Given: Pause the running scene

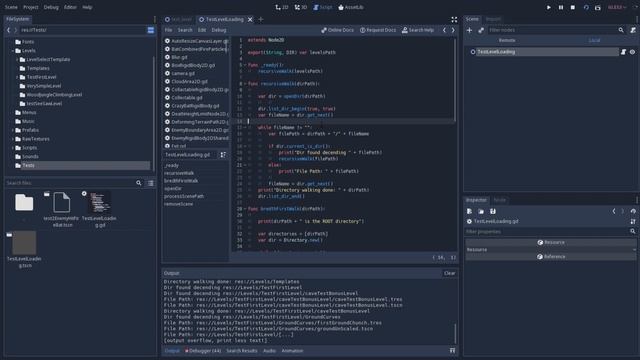Looking at the screenshot, I should point(561,7).
